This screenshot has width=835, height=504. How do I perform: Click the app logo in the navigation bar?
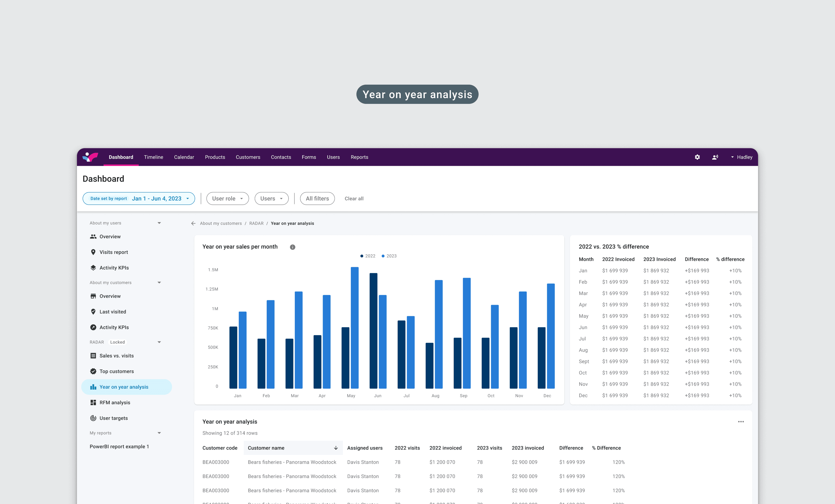click(x=90, y=157)
